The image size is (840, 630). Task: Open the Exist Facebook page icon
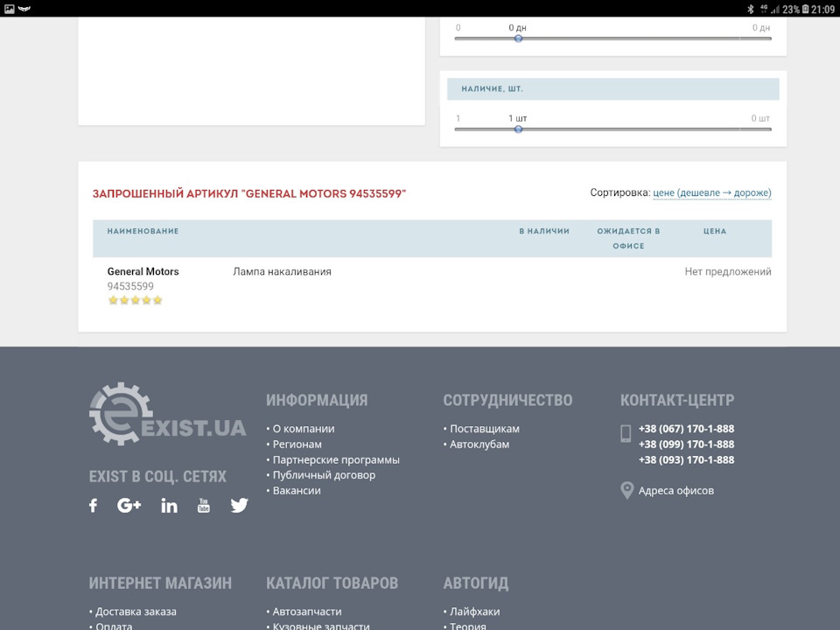[x=94, y=505]
